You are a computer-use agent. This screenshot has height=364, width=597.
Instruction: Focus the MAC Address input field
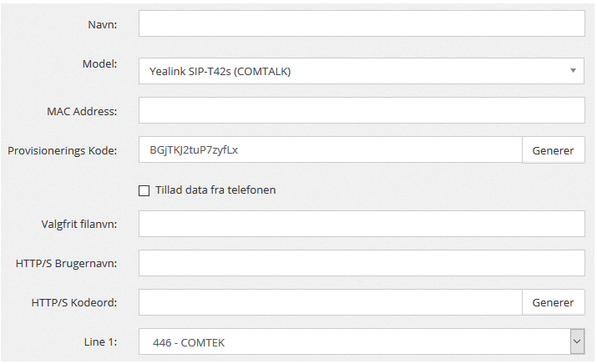point(362,110)
